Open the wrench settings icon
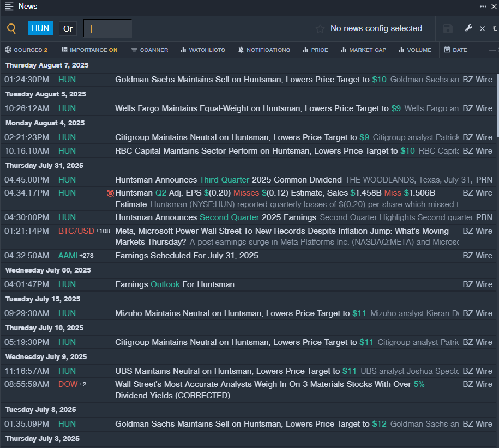Viewport: 499px width, 448px height. coord(468,28)
